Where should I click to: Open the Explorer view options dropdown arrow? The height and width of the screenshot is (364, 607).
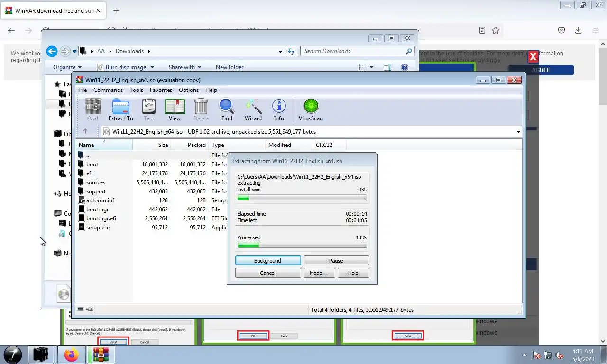[x=371, y=67]
